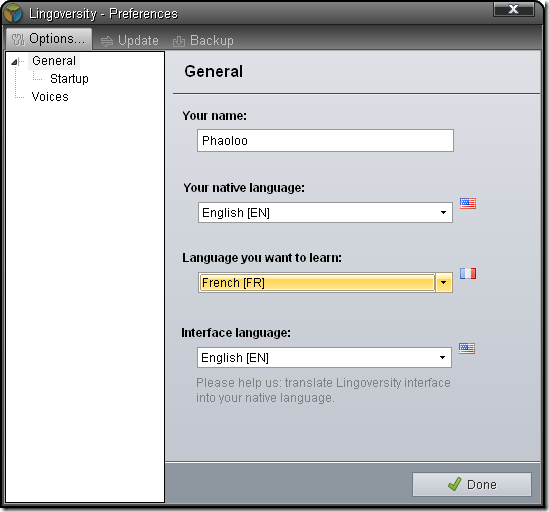The image size is (549, 512).
Task: Click the French flag icon
Action: pos(468,274)
